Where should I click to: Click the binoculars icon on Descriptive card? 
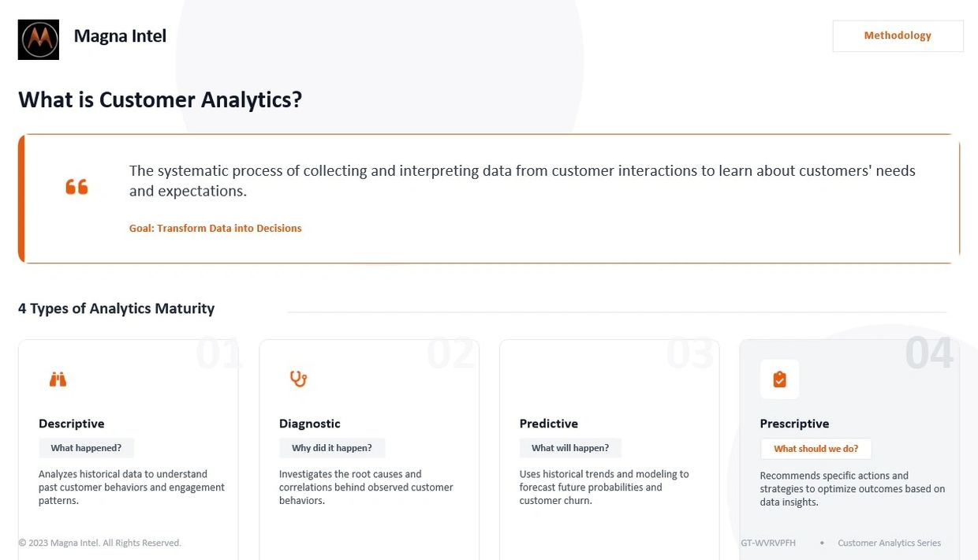point(58,379)
